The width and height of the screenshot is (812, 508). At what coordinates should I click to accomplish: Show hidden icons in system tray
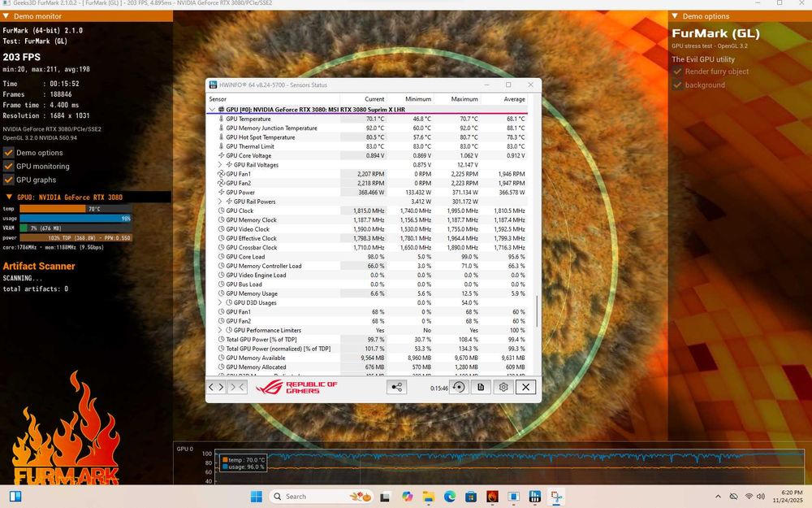point(718,497)
